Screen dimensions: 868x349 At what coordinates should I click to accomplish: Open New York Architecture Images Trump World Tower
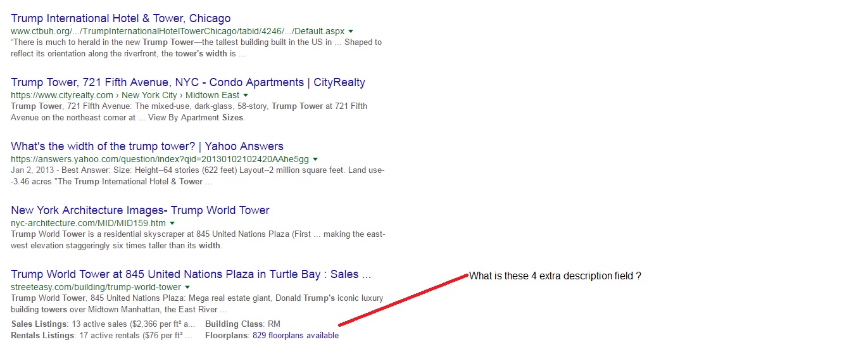140,210
